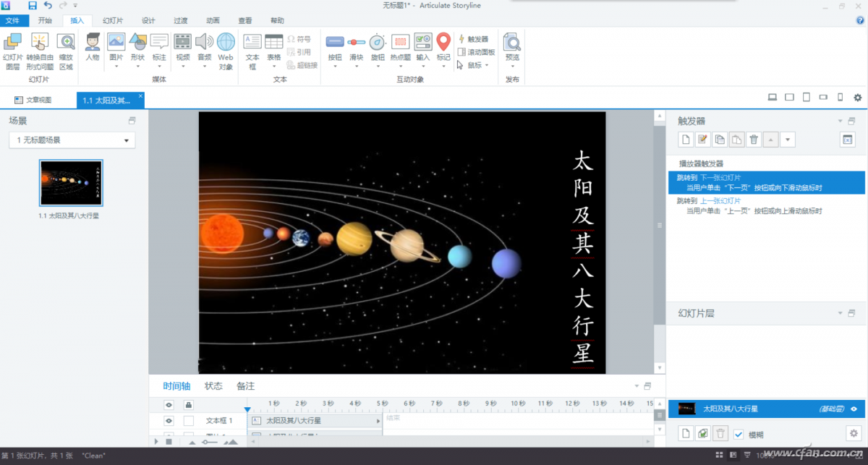
Task: Toggle lock checkbox for 文本框 1
Action: tap(189, 420)
